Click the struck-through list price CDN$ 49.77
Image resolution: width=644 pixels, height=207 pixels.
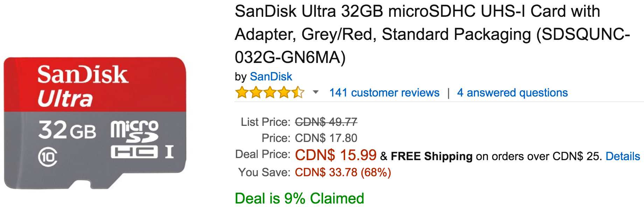click(326, 122)
